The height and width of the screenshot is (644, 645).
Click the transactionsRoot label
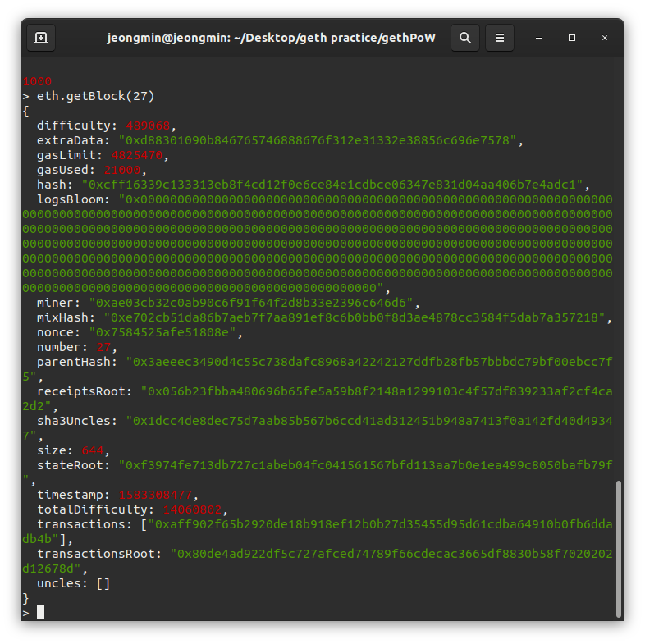(x=99, y=555)
